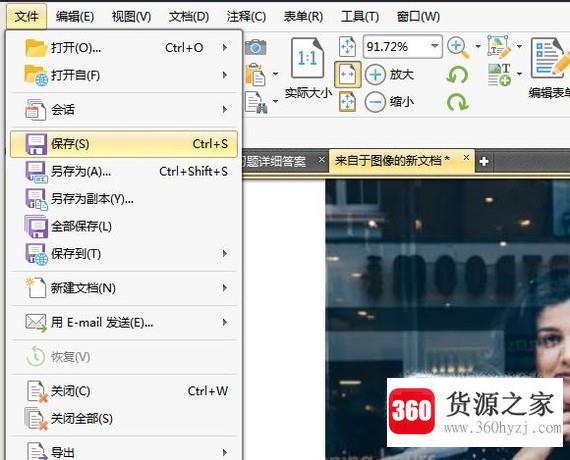
Task: Click the sessions icon beside 会话
Action: tap(36, 110)
